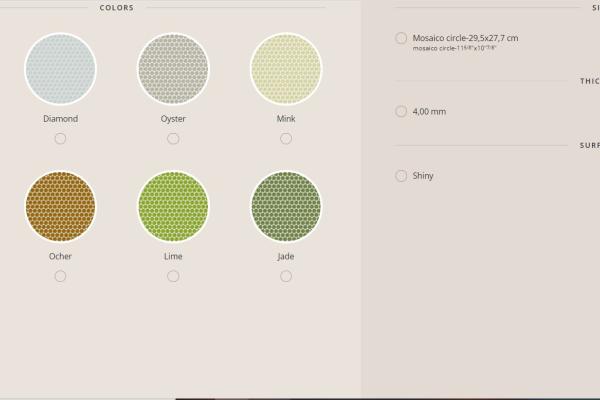Select the Ocher color radio button
600x400 pixels.
click(x=60, y=276)
